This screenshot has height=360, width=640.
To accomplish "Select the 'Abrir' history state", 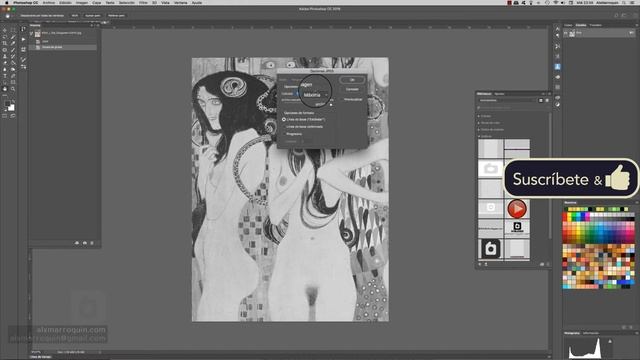I will (x=63, y=41).
